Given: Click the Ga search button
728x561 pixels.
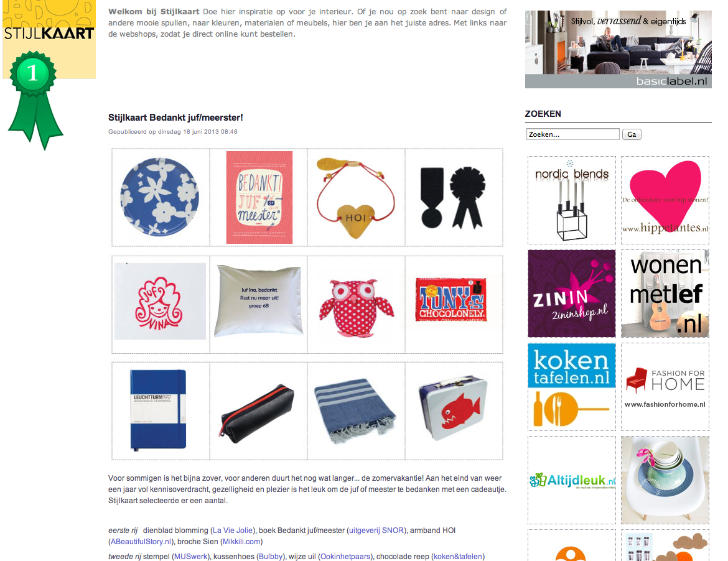Looking at the screenshot, I should [632, 134].
